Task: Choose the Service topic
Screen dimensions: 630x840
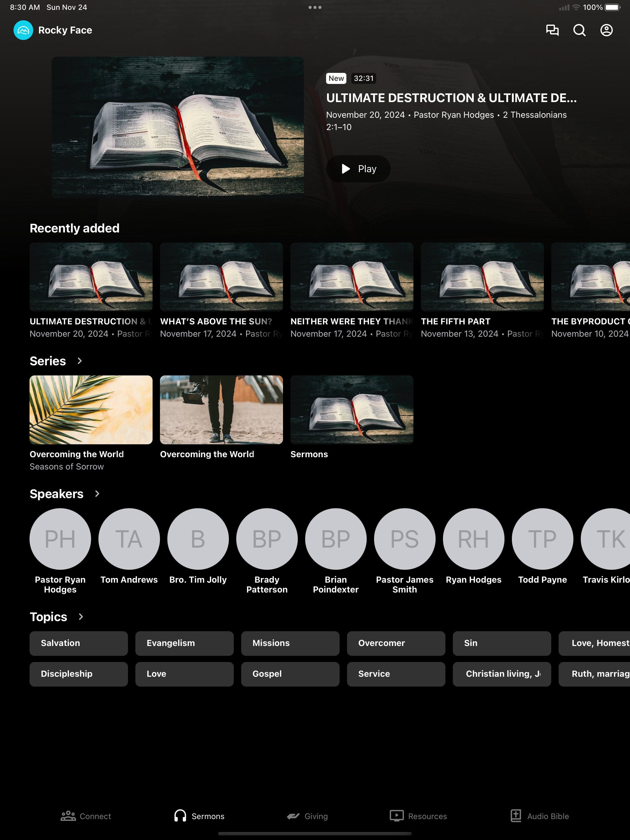Action: (x=396, y=674)
